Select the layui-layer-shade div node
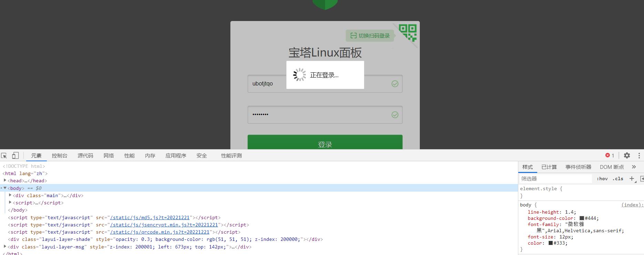 tap(165, 239)
